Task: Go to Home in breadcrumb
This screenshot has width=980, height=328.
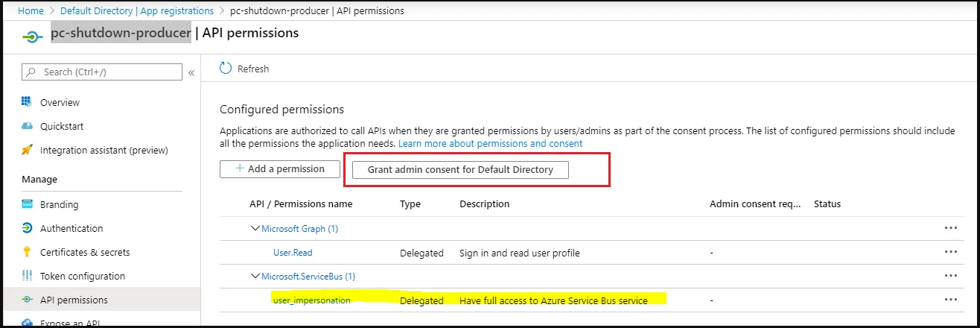Action: (31, 11)
